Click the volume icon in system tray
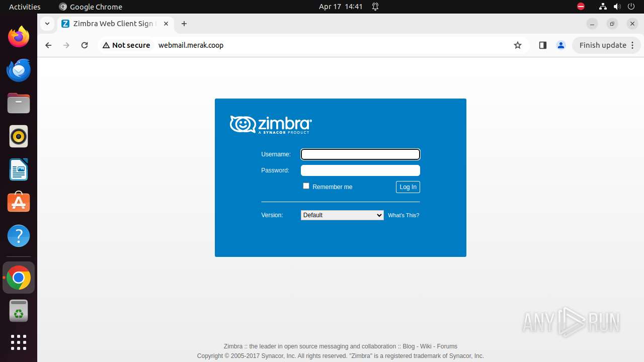 (x=617, y=7)
